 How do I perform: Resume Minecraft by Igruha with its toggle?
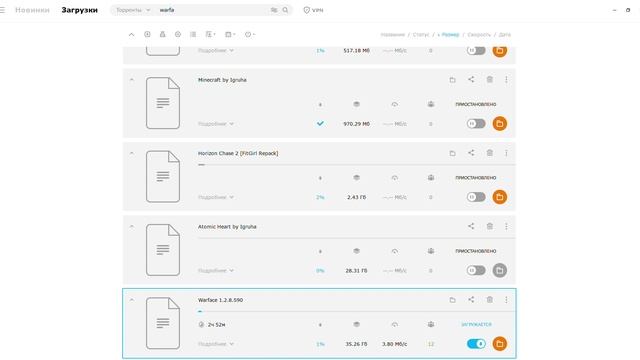(x=476, y=124)
